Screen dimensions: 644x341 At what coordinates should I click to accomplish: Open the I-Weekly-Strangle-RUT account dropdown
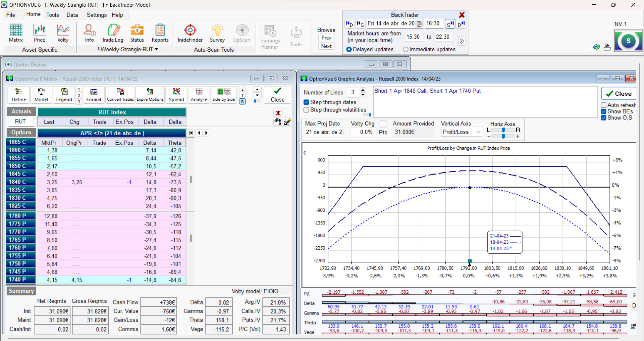pyautogui.click(x=128, y=49)
